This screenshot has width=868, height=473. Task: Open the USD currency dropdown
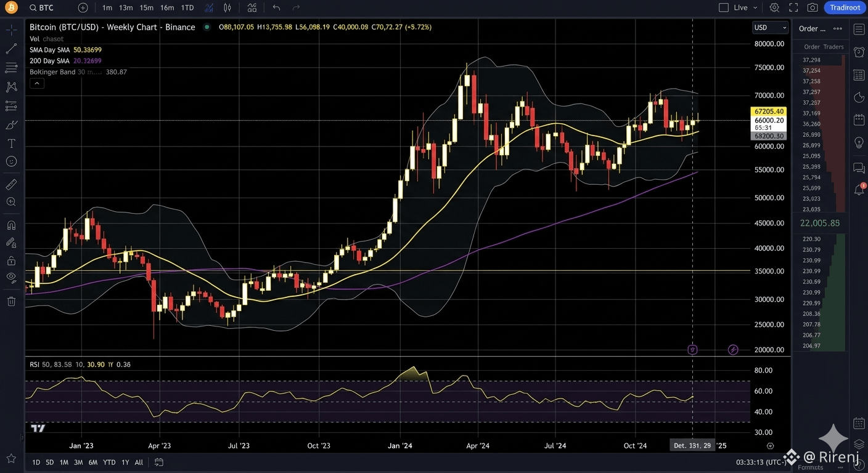coord(771,27)
